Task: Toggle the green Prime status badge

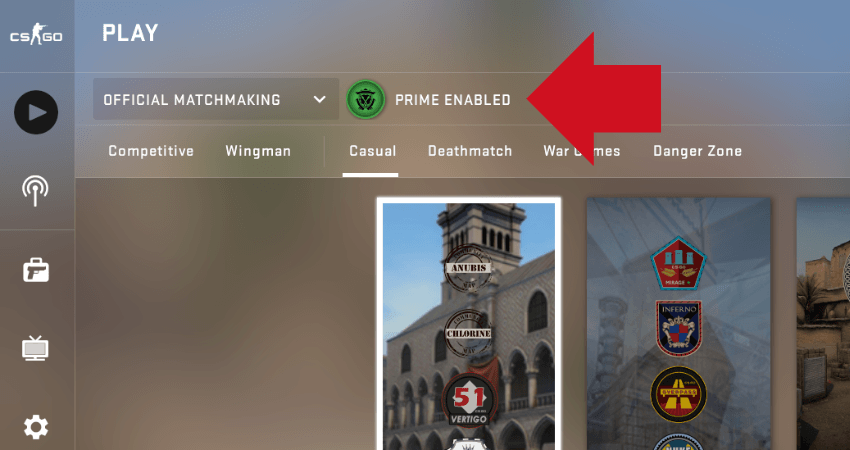Action: click(366, 100)
